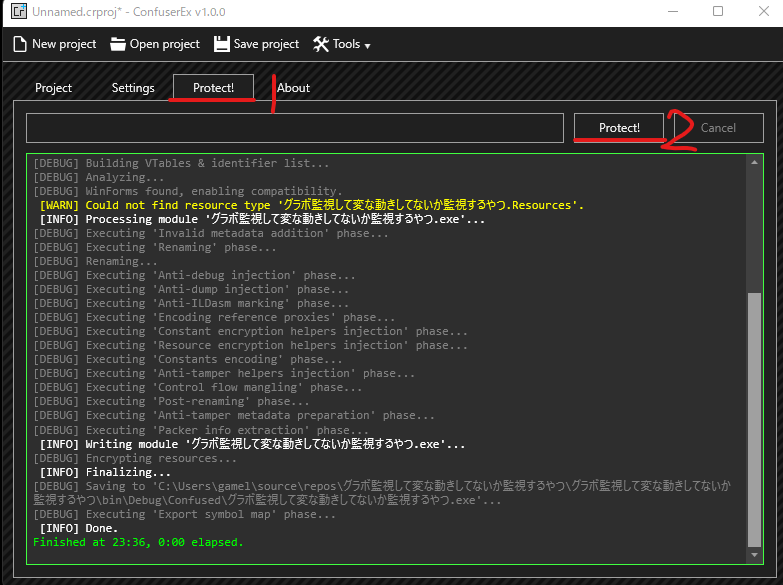
Task: Select the 'Constants encoding' phase line
Action: [188, 359]
